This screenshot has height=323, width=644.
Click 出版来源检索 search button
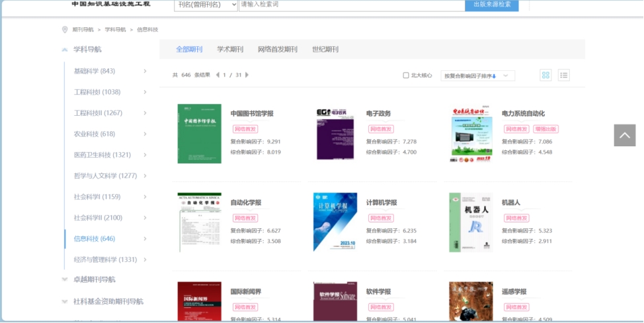(x=492, y=5)
